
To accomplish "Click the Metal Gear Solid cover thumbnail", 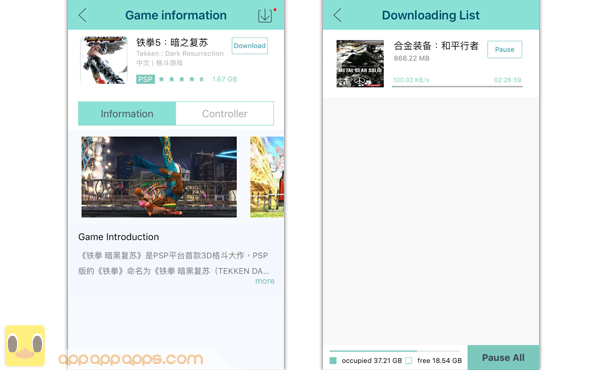I will coord(360,64).
